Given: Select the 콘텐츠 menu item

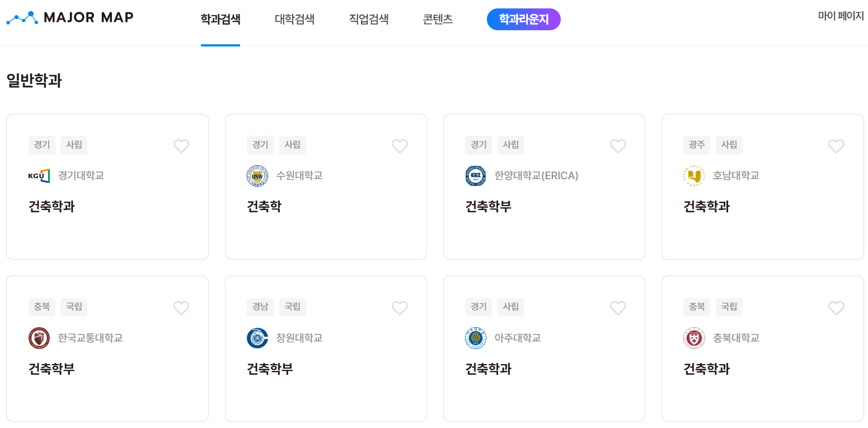Looking at the screenshot, I should [x=438, y=18].
